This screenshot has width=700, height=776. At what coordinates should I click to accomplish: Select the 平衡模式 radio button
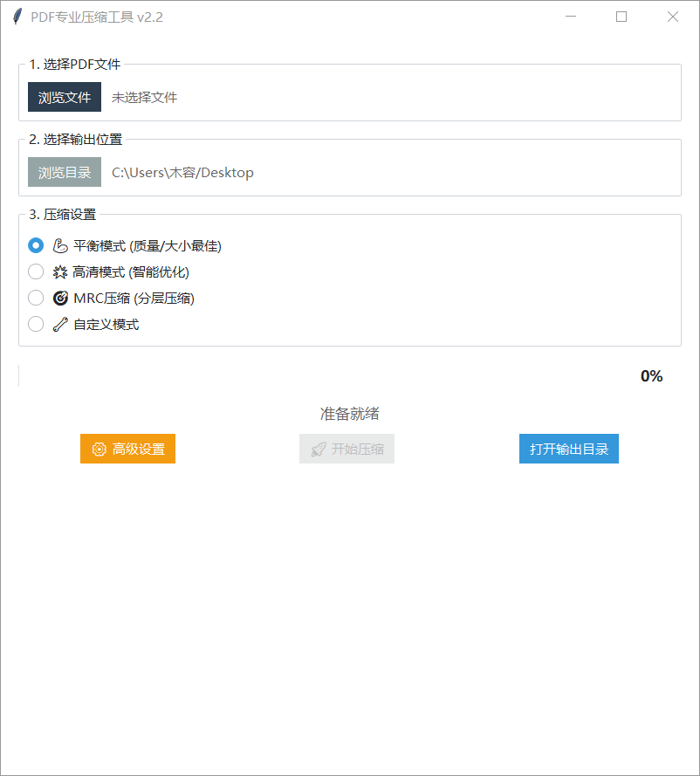35,245
